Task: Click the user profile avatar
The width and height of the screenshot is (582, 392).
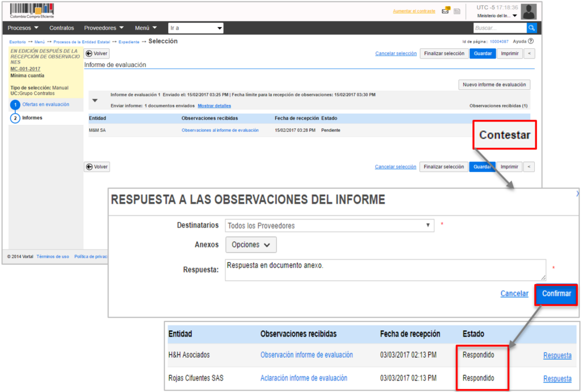Action: [x=529, y=11]
